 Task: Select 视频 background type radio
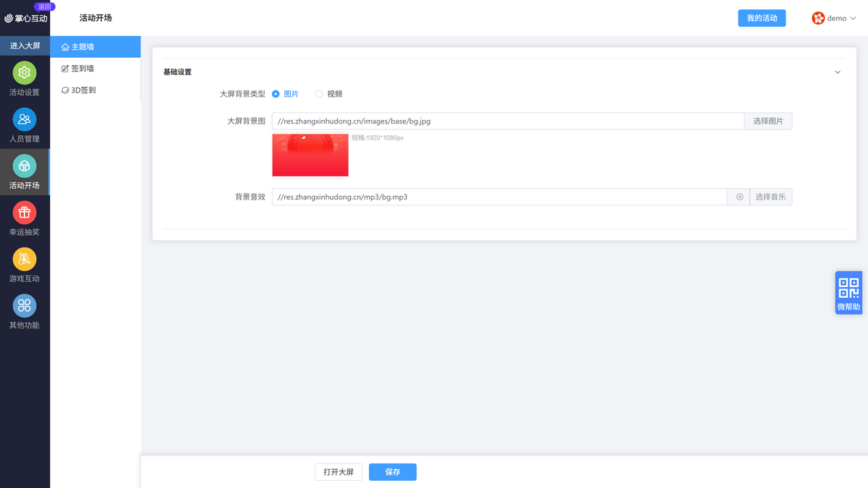319,94
